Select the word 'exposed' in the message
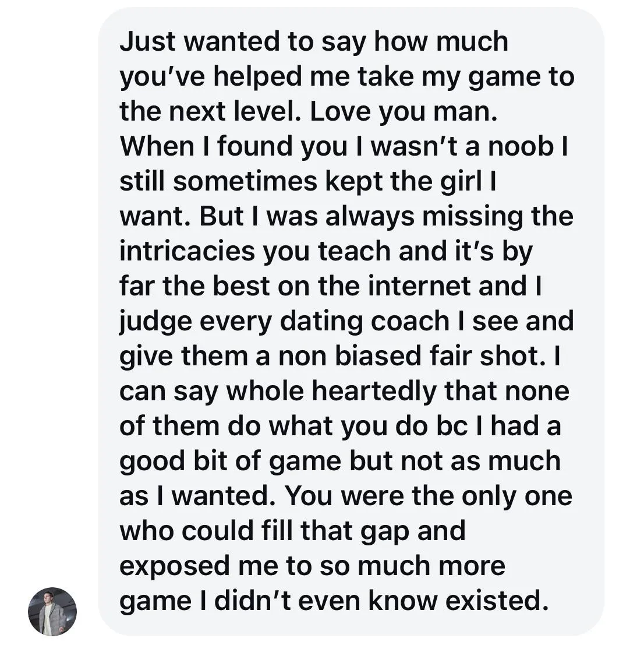 (174, 566)
